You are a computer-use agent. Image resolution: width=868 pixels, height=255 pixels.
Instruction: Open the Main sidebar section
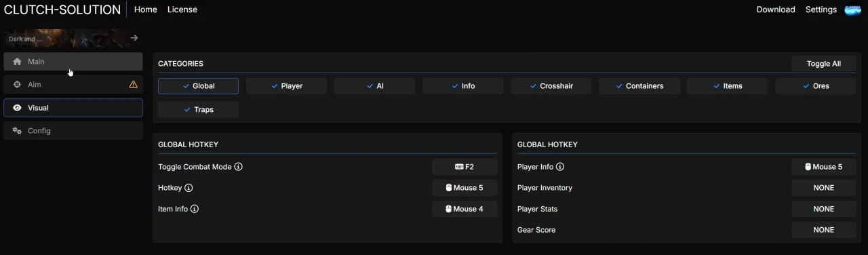pos(73,62)
